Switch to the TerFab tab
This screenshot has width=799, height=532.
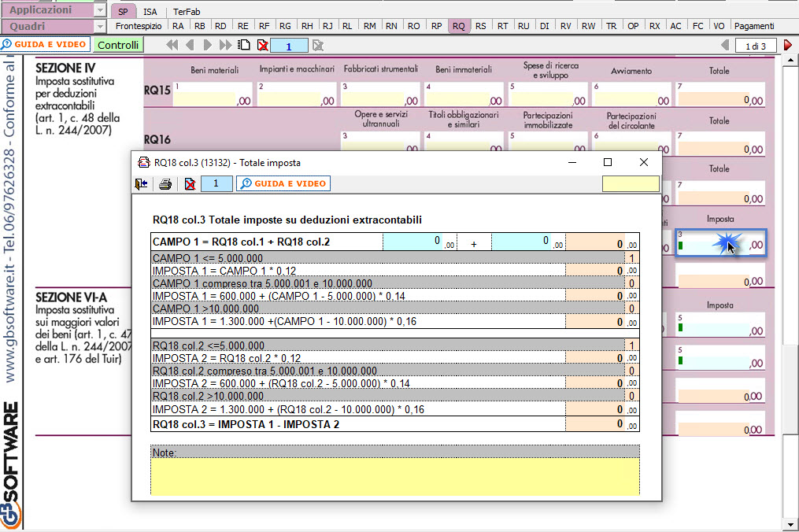click(187, 11)
